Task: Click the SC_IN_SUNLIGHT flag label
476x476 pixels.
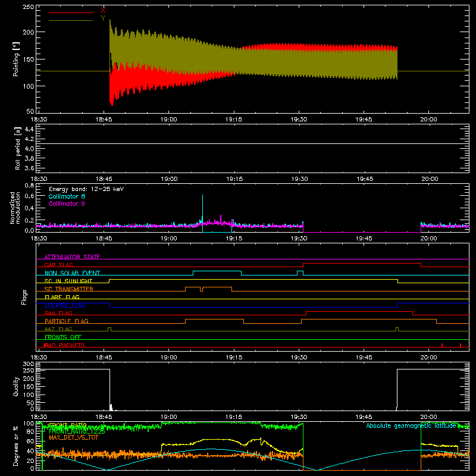Action: [x=68, y=281]
